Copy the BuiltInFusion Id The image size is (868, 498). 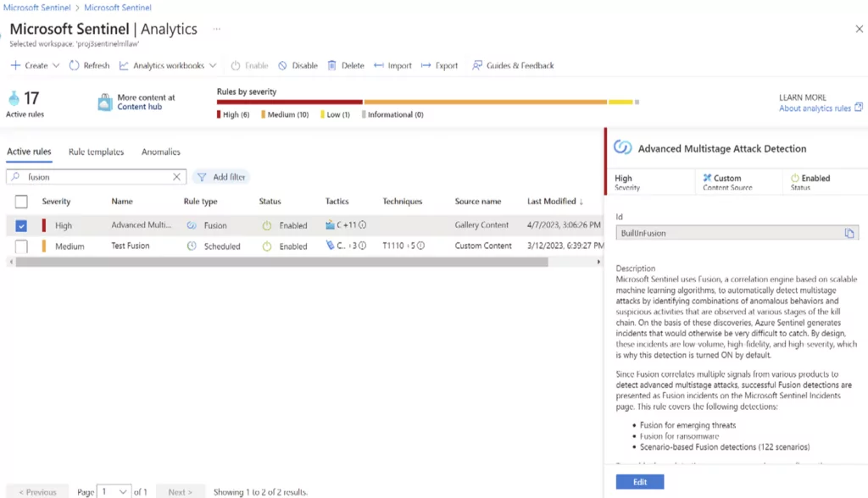pos(849,233)
